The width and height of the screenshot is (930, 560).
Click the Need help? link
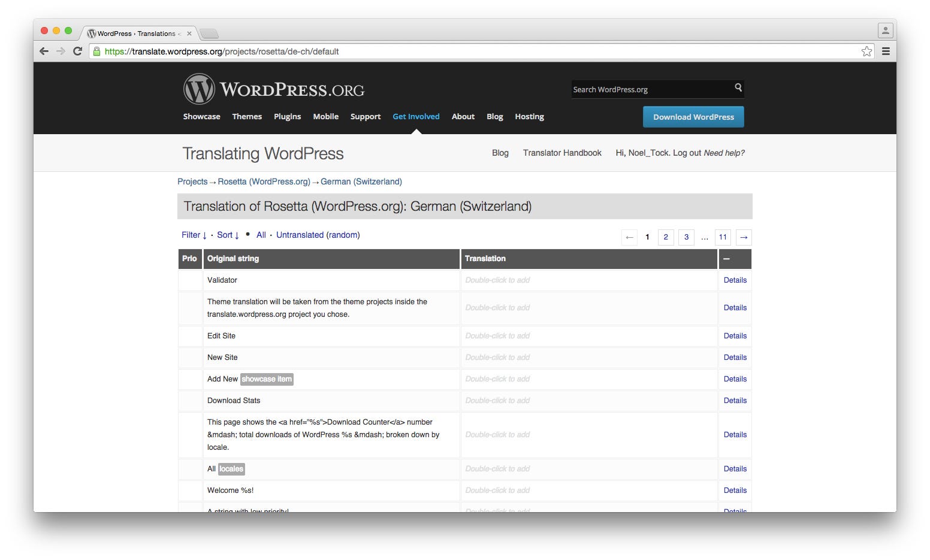pyautogui.click(x=724, y=153)
